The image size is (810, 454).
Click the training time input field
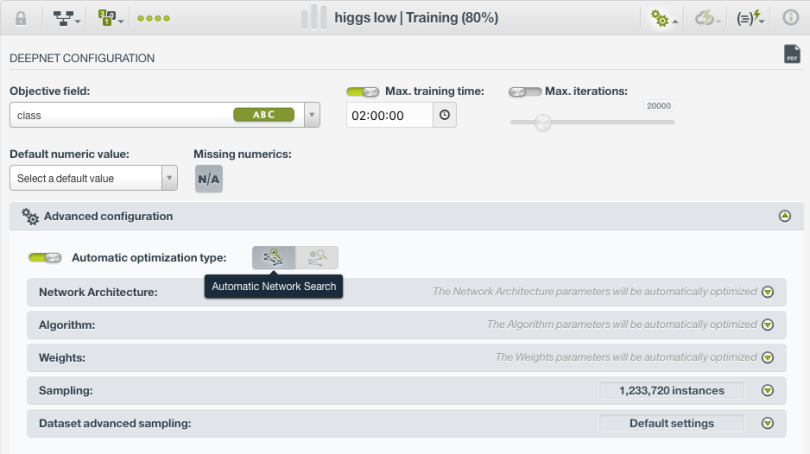(x=390, y=115)
